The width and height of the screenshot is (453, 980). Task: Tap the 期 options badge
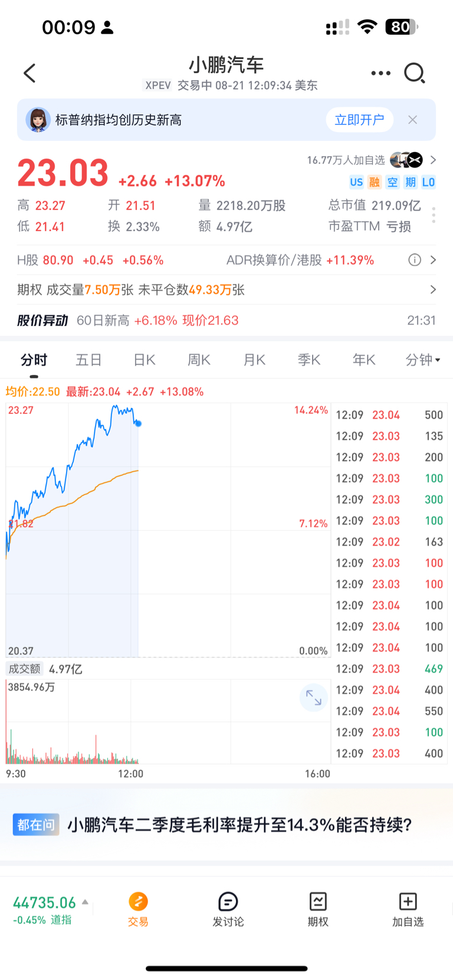point(411,182)
